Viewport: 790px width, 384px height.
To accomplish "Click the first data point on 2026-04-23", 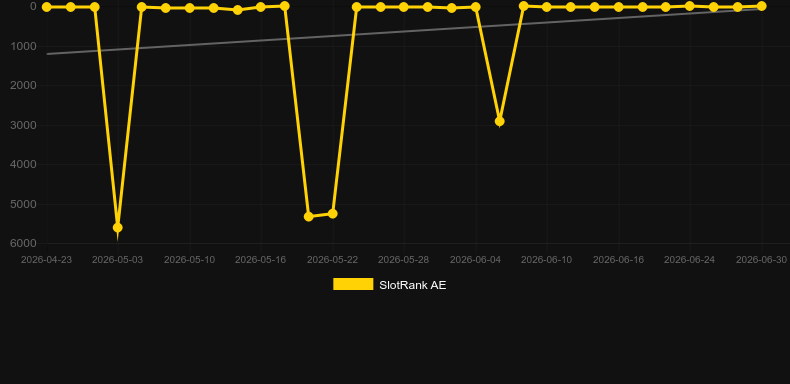I will (46, 7).
